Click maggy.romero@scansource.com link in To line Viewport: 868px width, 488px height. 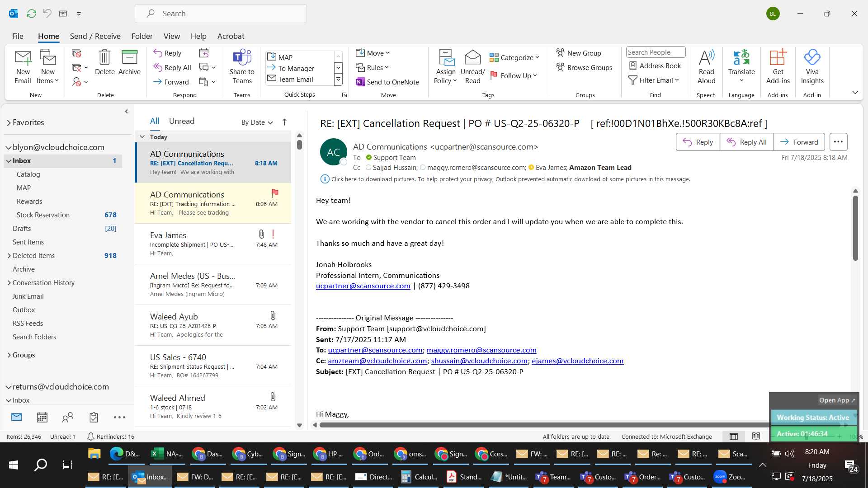point(481,350)
